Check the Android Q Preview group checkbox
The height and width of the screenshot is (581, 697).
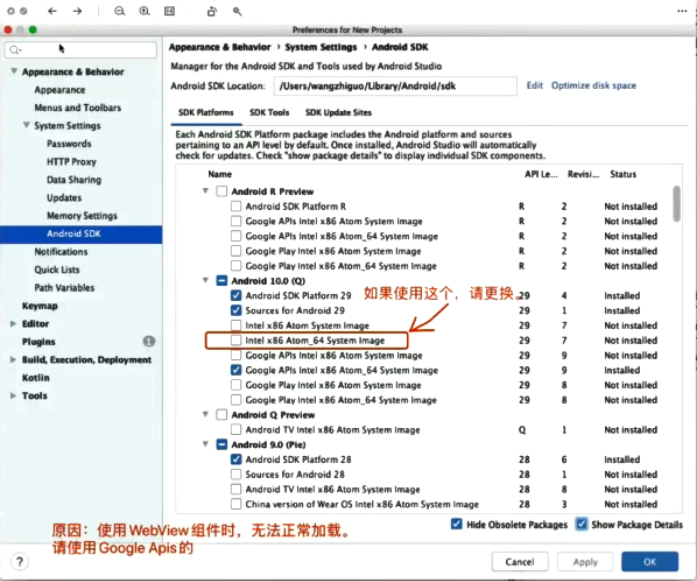click(x=221, y=415)
